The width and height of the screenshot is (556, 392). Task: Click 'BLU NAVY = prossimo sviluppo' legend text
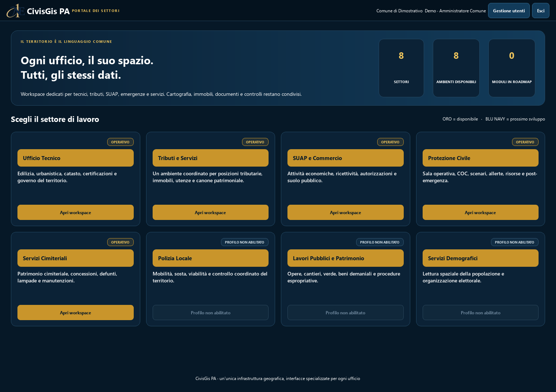point(515,119)
